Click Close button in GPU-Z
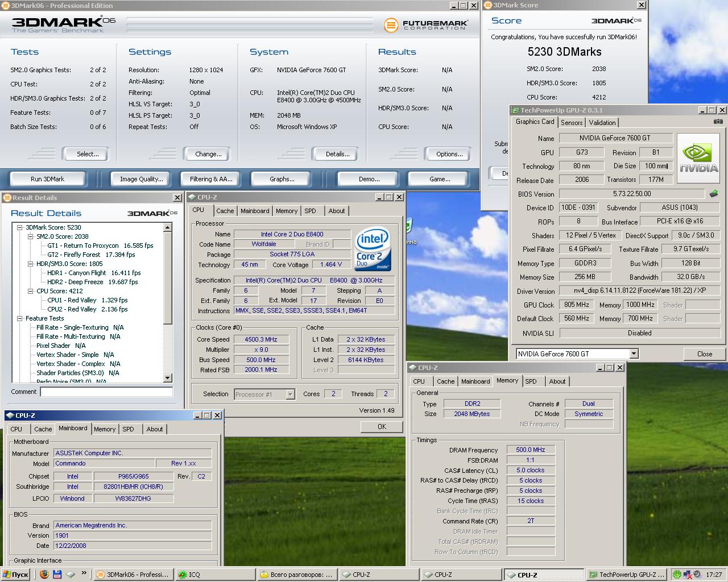This screenshot has width=728, height=582. (705, 354)
